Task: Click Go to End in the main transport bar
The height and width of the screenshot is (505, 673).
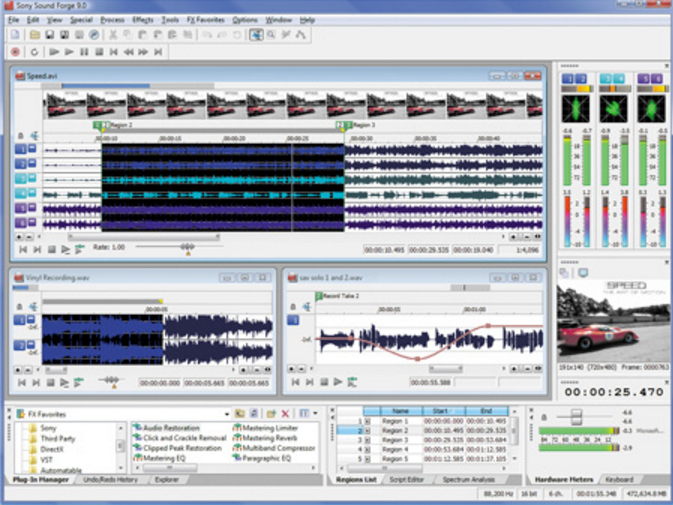Action: pyautogui.click(x=158, y=52)
